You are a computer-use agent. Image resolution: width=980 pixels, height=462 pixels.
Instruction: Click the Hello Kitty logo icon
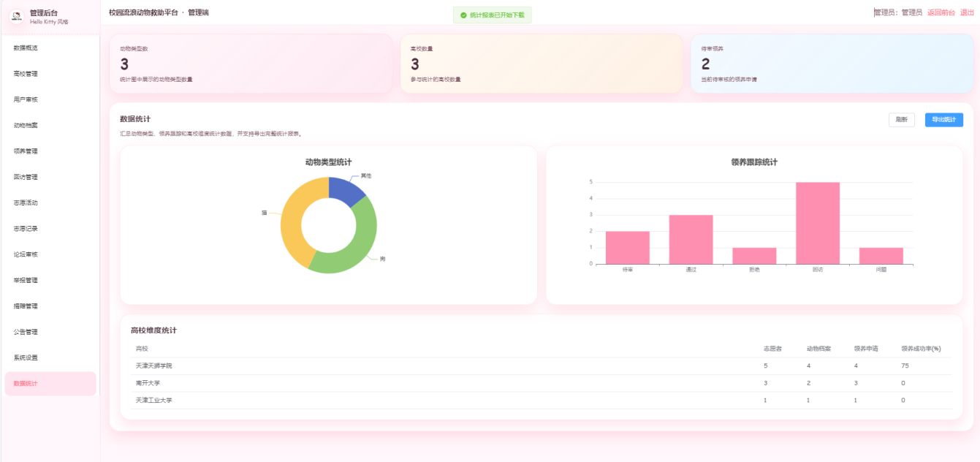point(18,17)
